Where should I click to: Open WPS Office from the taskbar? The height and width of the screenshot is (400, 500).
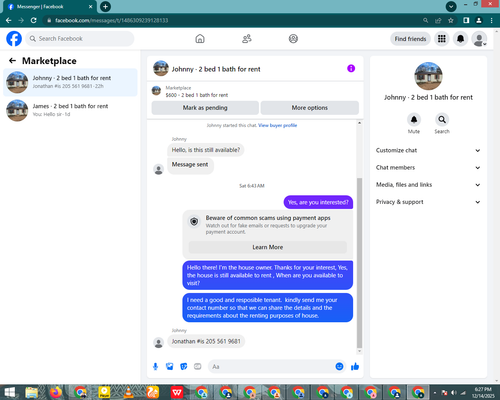coord(177,392)
